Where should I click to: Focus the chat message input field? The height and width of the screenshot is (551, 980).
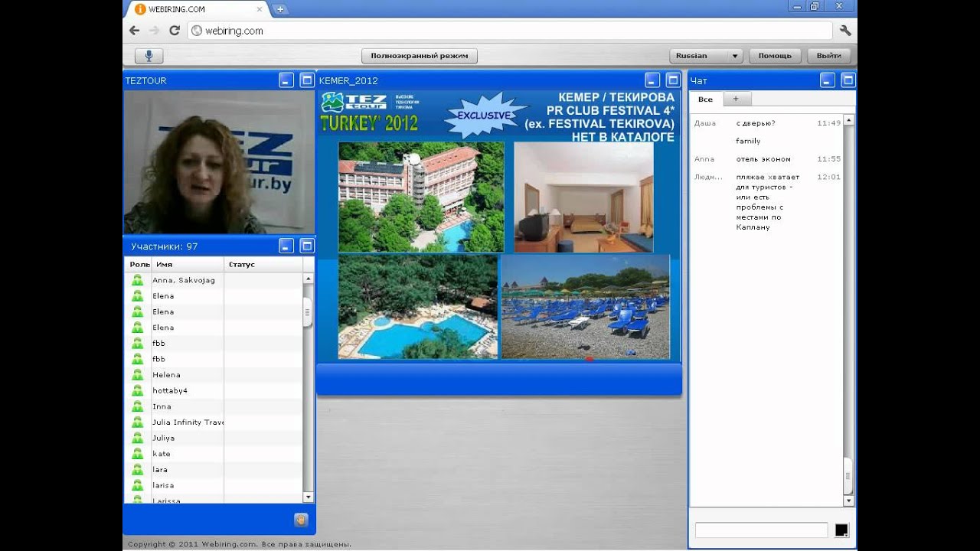coord(761,530)
